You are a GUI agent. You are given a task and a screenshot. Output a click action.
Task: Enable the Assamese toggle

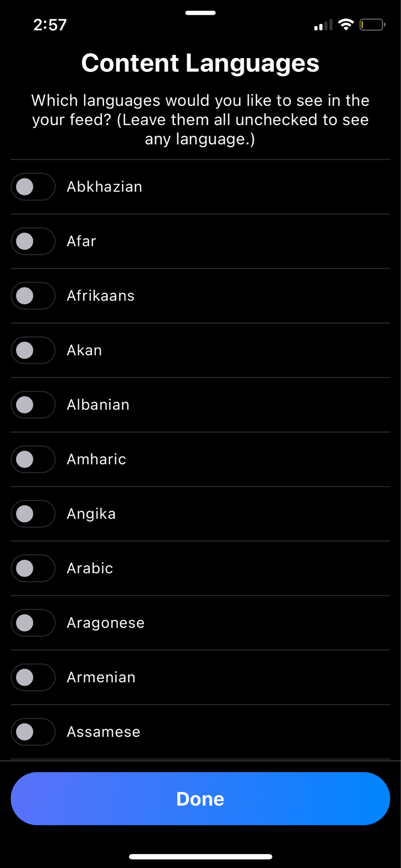33,732
